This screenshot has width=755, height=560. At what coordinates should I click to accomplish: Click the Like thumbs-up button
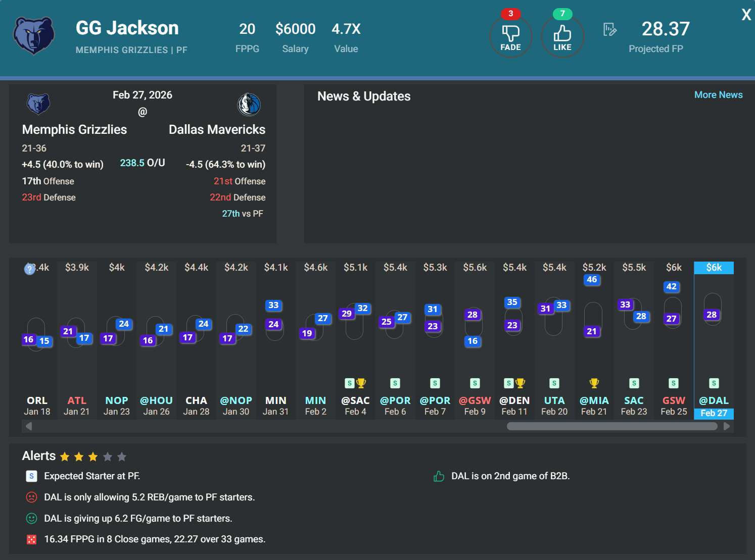[x=562, y=36]
